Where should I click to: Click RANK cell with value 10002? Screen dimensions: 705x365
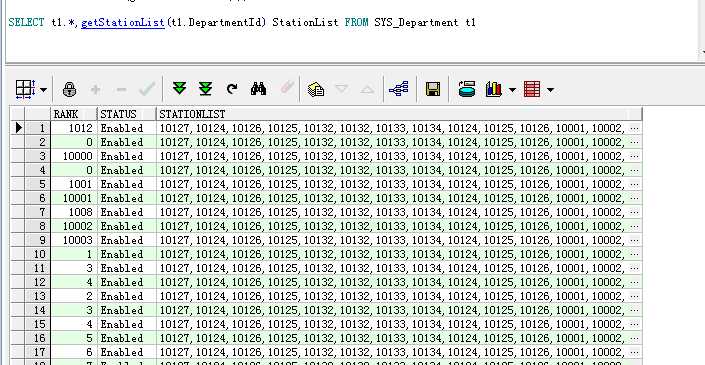[x=74, y=226]
